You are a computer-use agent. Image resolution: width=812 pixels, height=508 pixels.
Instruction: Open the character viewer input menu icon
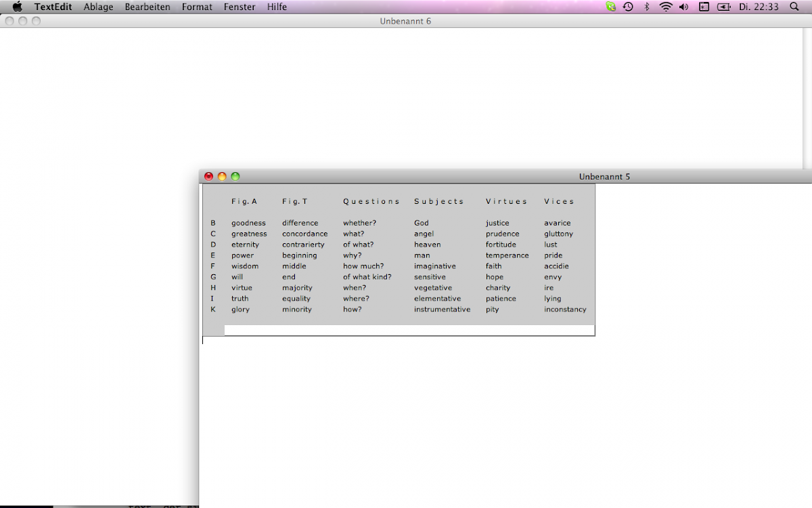pyautogui.click(x=704, y=7)
